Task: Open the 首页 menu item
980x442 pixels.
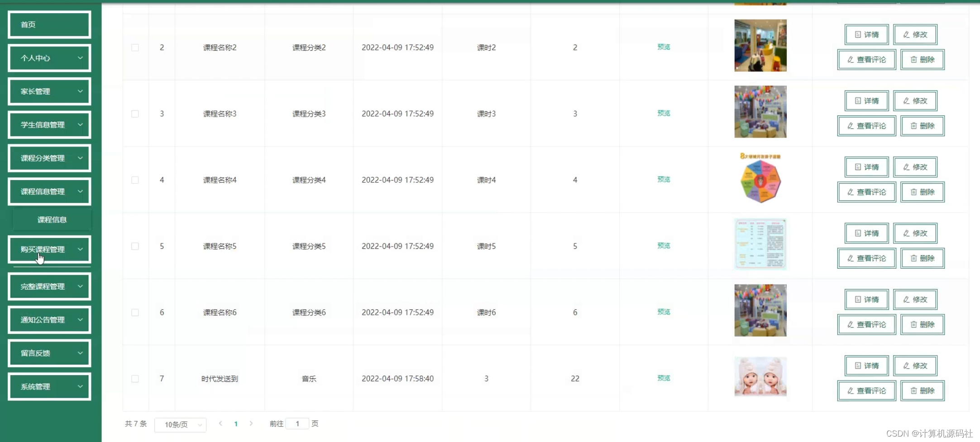Action: [x=49, y=24]
